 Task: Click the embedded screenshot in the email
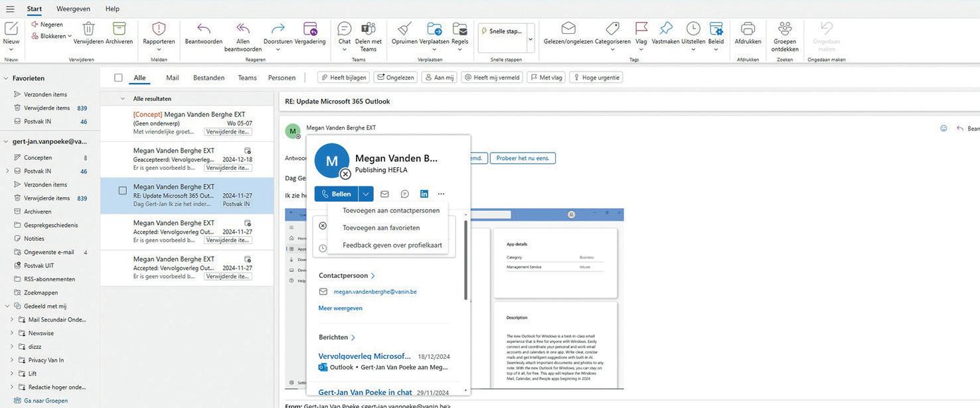click(x=454, y=299)
